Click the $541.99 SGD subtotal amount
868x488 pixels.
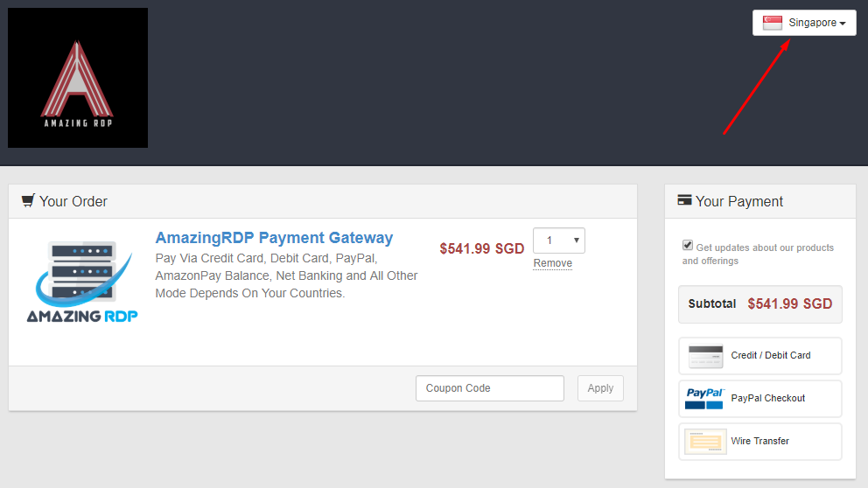789,304
